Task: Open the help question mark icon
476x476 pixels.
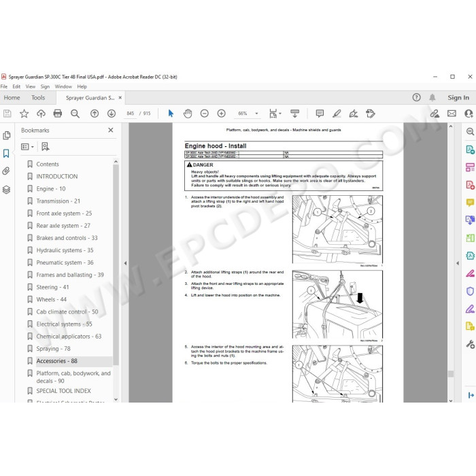Action: tap(416, 97)
